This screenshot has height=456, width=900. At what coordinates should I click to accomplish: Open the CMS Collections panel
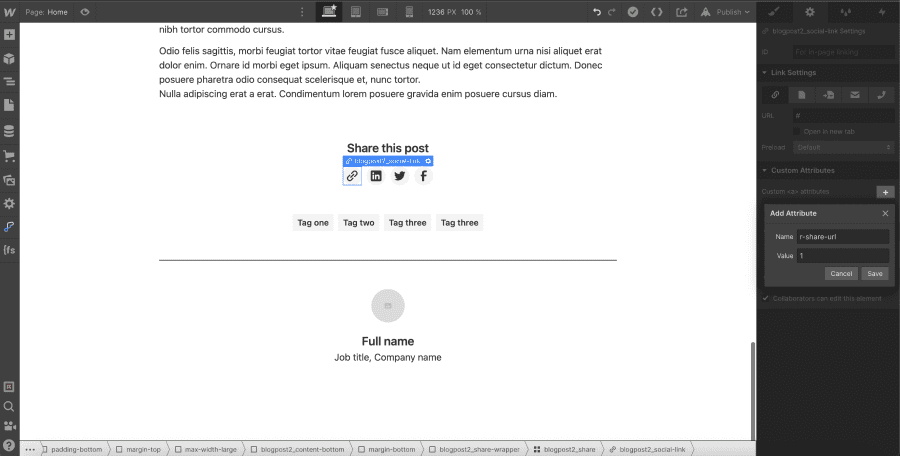[9, 132]
